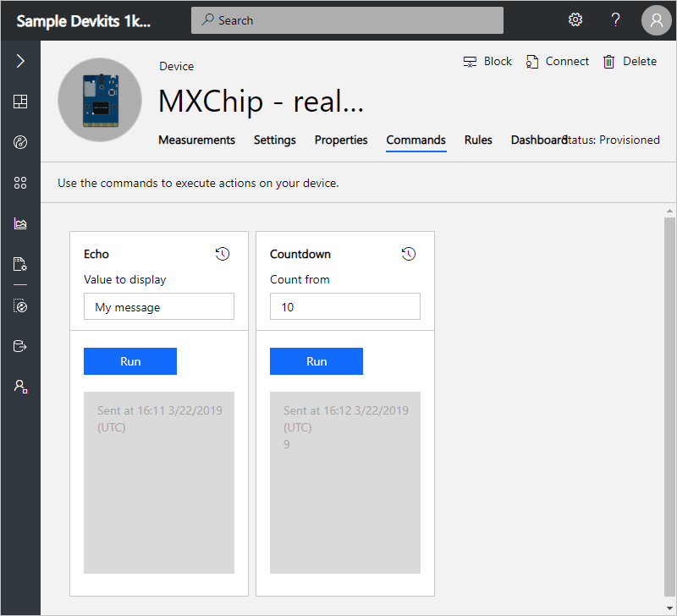Open the dashboard icon in sidebar
This screenshot has width=677, height=616.
[20, 102]
